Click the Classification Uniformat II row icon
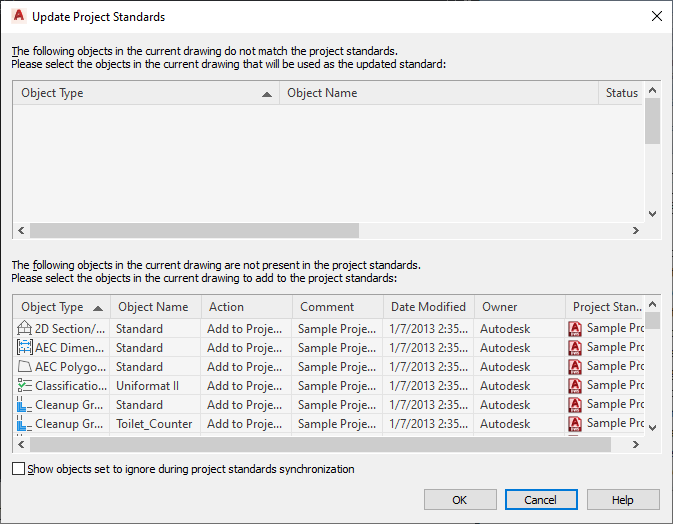Viewport: 673px width, 524px height. (x=25, y=386)
